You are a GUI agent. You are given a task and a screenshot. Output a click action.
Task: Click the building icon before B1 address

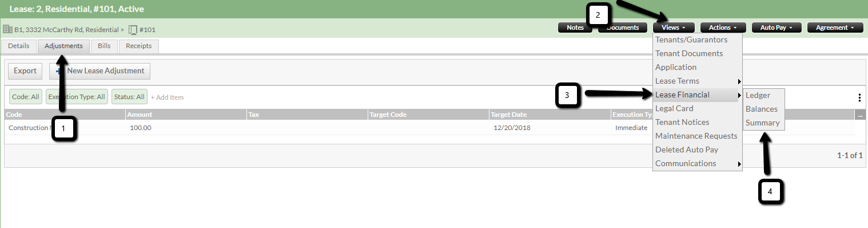8,29
